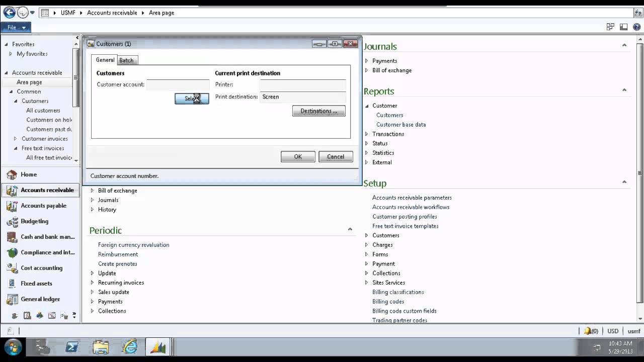Open Customer posting profiles link
The height and width of the screenshot is (362, 644).
tap(405, 217)
